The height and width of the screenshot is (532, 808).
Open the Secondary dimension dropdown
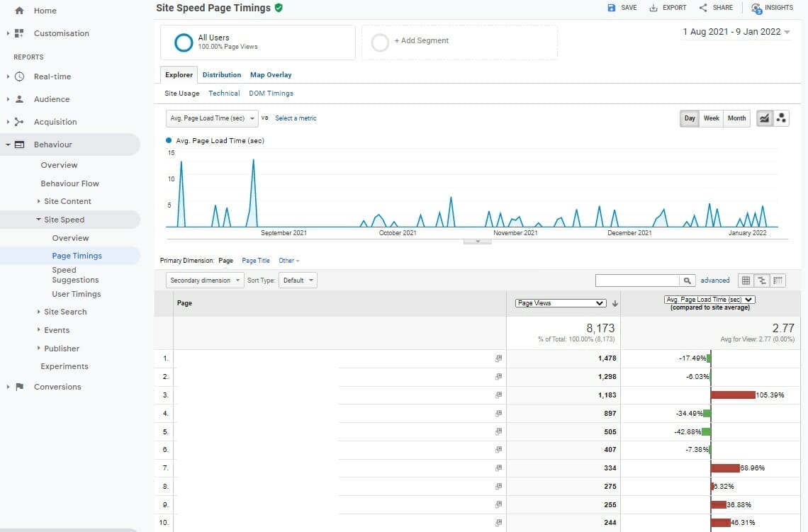pyautogui.click(x=204, y=280)
